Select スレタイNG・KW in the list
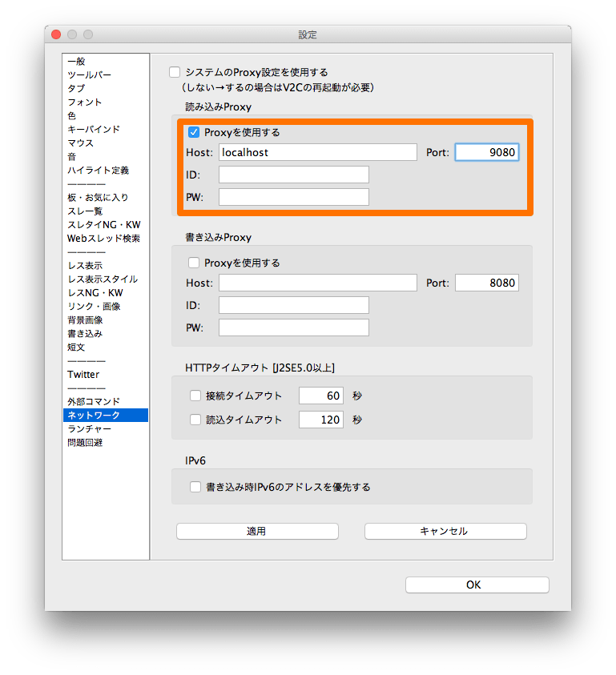 point(106,225)
